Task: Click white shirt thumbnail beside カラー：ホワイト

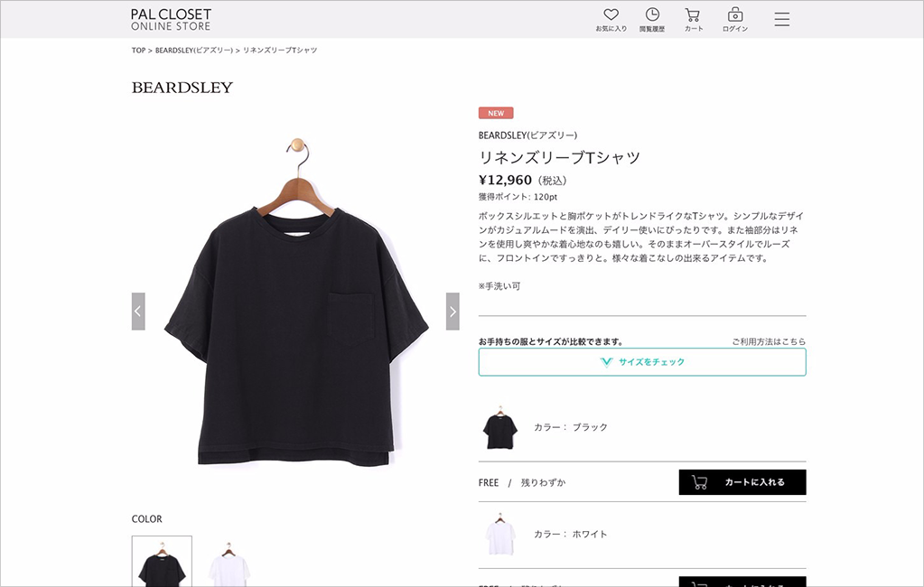Action: tap(499, 534)
